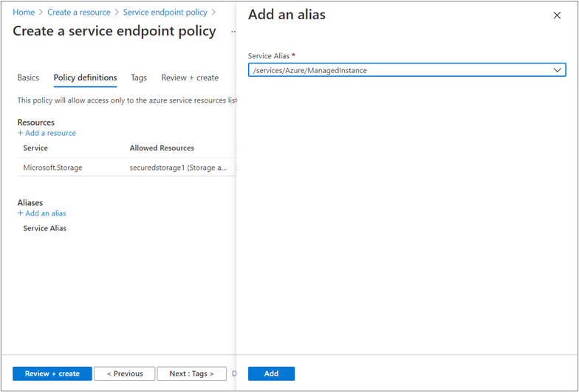
Task: Click the securedstorage1 allowed resource entry
Action: 178,168
